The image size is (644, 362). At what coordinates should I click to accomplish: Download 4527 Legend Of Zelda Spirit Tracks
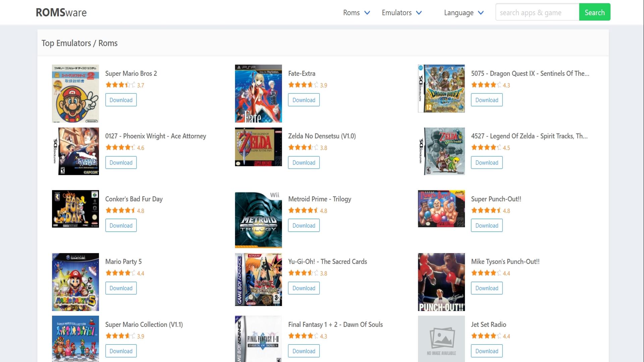coord(487,163)
